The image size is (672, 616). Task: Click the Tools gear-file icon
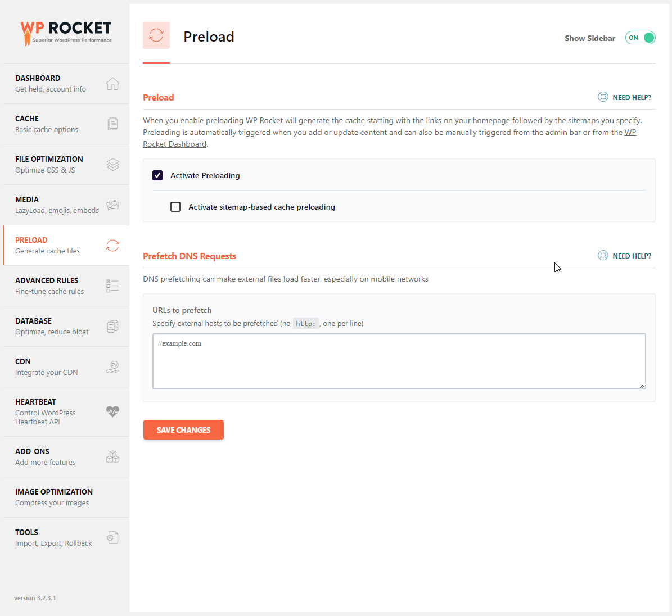click(112, 538)
